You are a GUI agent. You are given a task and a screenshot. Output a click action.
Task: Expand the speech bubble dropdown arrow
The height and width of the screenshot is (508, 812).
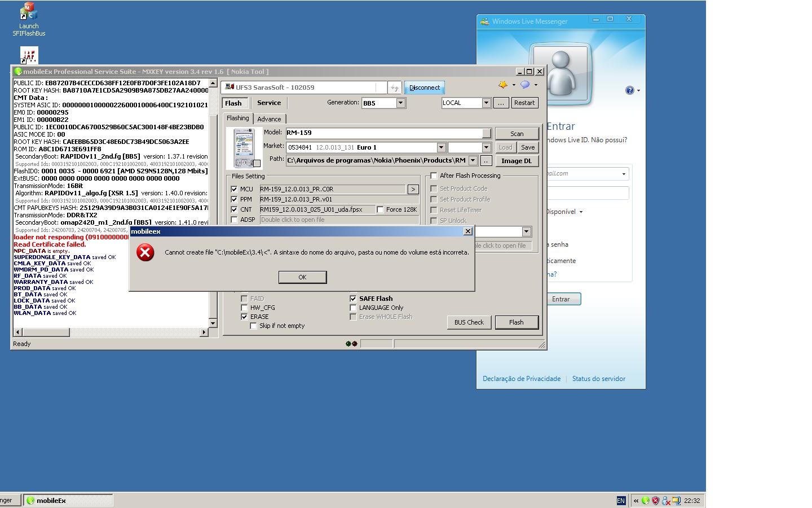536,85
